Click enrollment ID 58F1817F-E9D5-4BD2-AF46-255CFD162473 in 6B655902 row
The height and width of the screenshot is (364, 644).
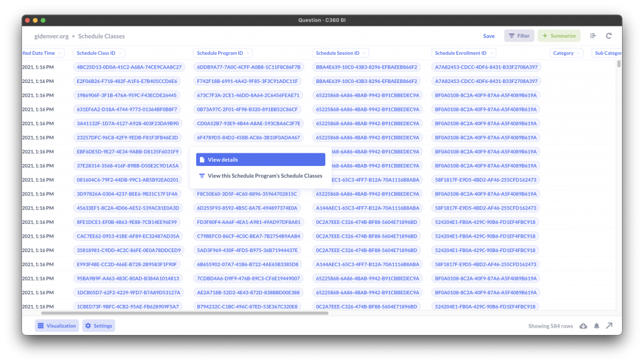[486, 264]
